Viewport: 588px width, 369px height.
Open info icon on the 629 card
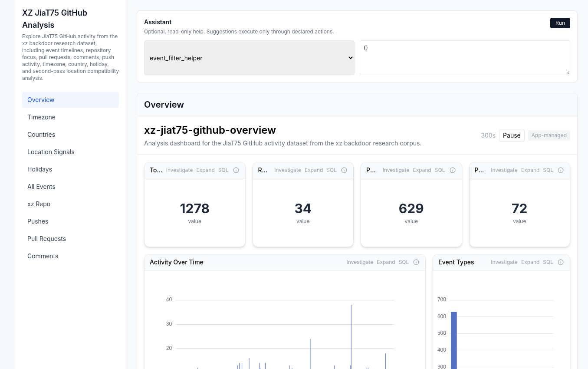(453, 170)
